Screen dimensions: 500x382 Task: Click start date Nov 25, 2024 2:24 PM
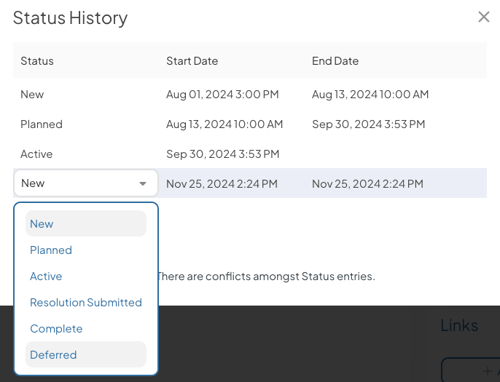(222, 184)
